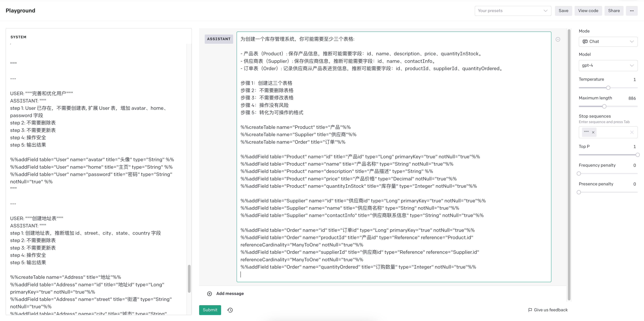644x321 pixels.
Task: Delete the stop sequence chip using its X icon
Action: [x=593, y=132]
